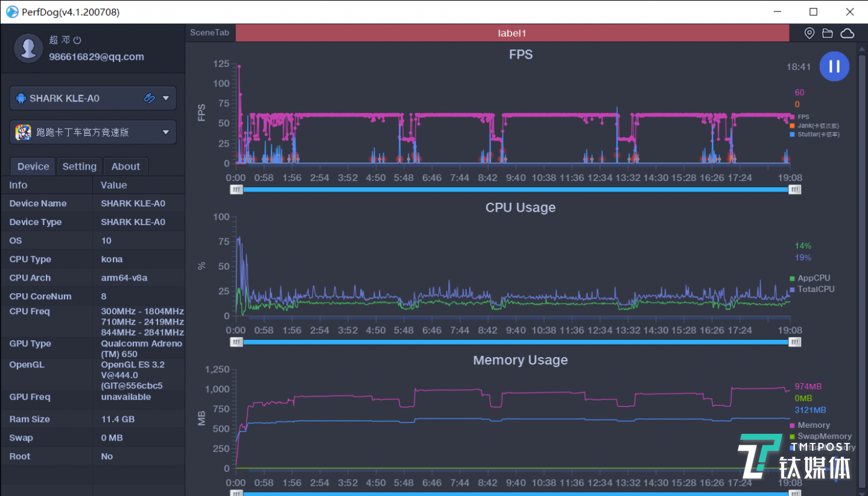Open the folder icon in top bar
Image resolution: width=868 pixels, height=496 pixels.
click(x=828, y=33)
